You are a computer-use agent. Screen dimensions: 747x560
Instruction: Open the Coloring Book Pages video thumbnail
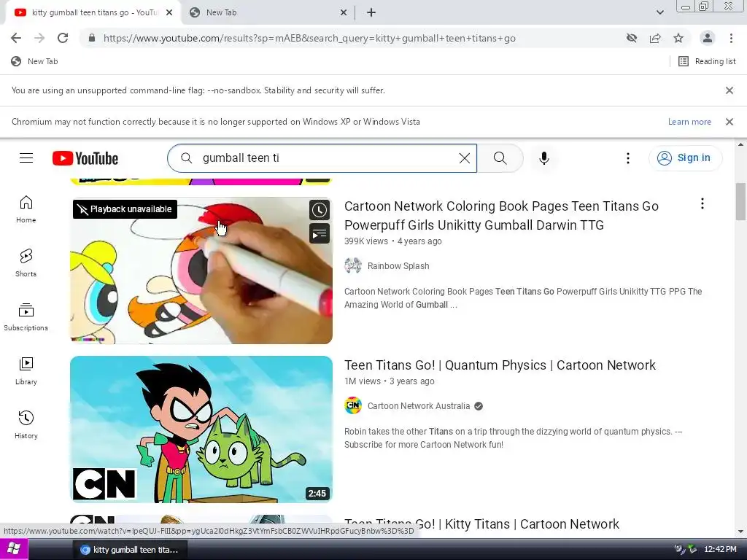pyautogui.click(x=201, y=271)
